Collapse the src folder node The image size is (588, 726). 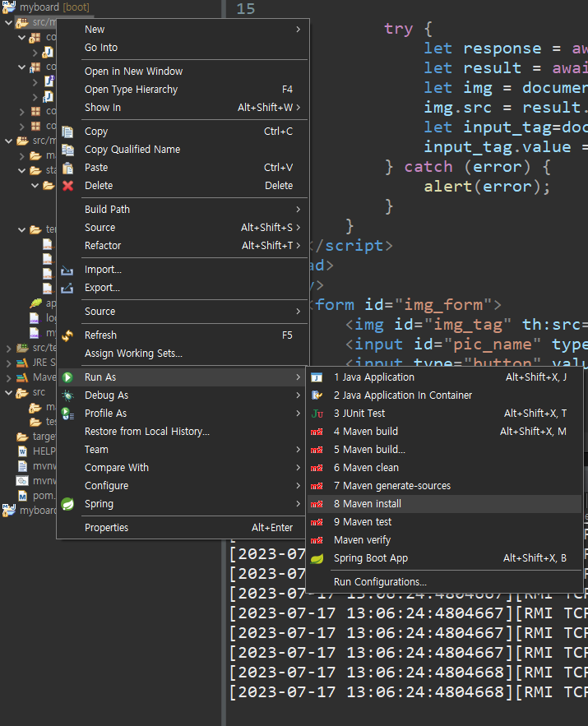click(x=8, y=393)
